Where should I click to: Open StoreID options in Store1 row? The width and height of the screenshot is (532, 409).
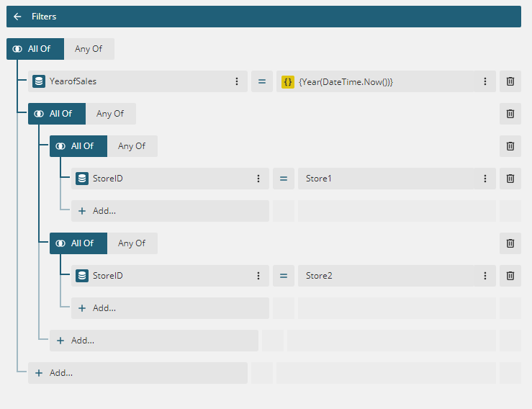coord(258,179)
